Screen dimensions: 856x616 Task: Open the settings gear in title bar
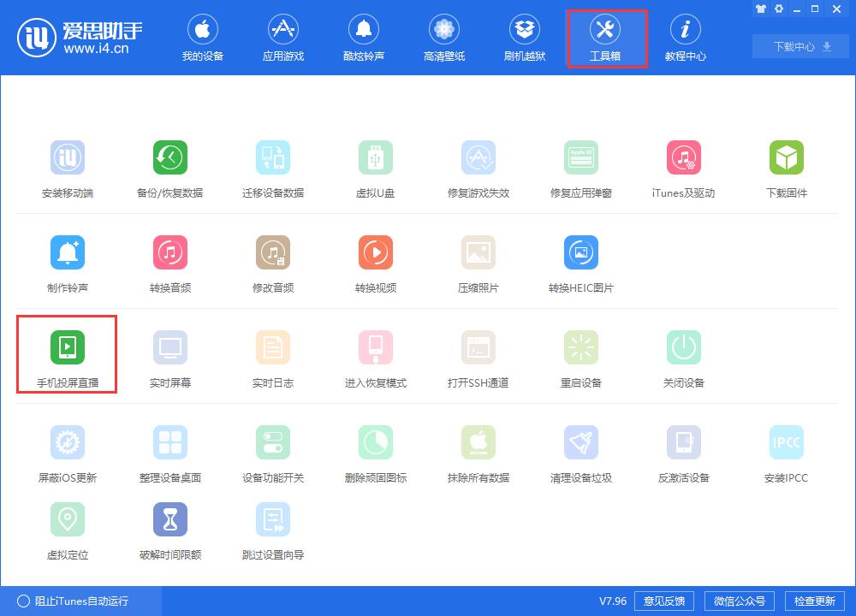click(778, 9)
